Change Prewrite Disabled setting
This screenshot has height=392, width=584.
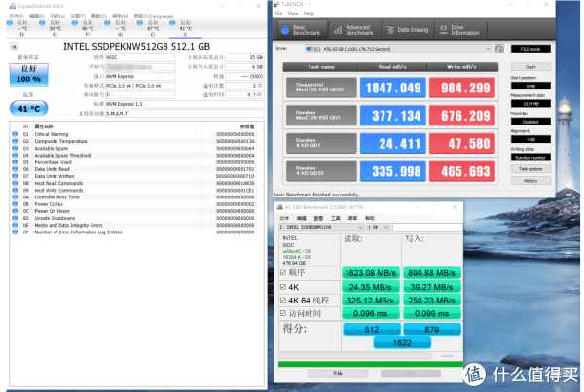click(530, 122)
